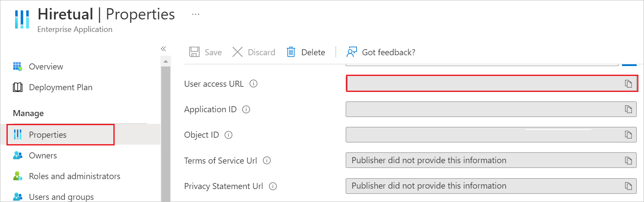Click the Overview grid icon

pos(18,66)
